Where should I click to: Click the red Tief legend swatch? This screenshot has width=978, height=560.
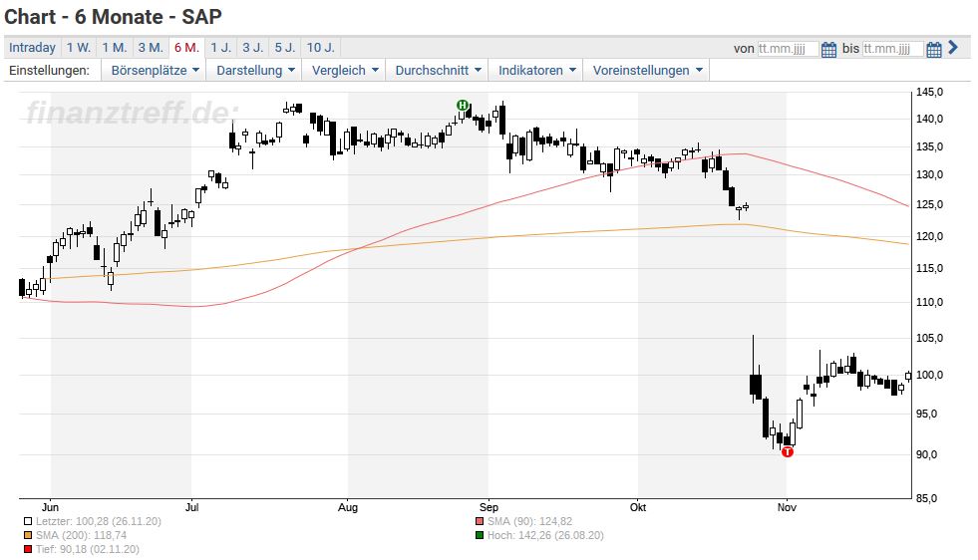[28, 549]
